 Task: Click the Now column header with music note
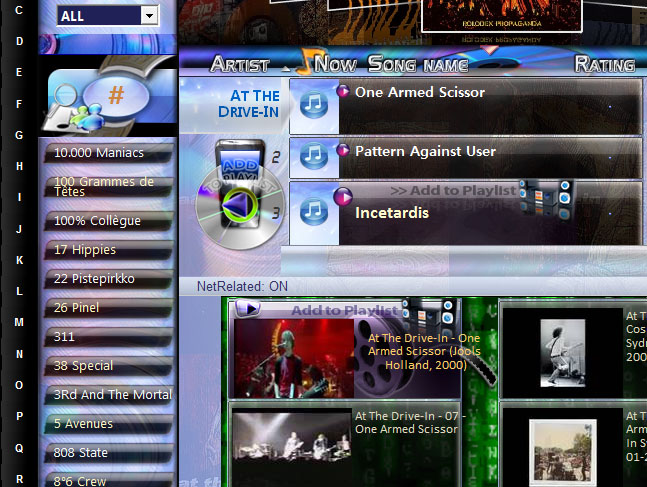point(328,63)
